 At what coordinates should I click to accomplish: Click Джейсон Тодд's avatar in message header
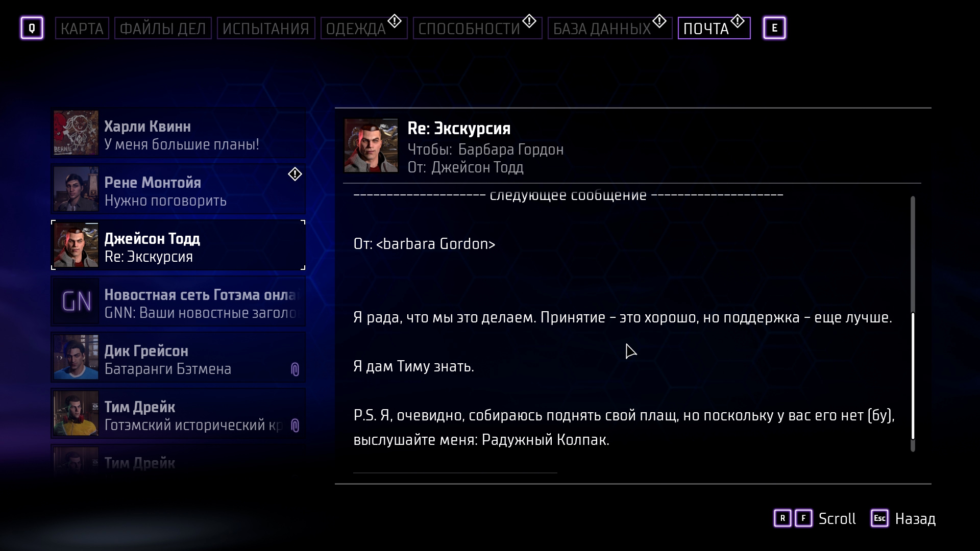(x=371, y=145)
